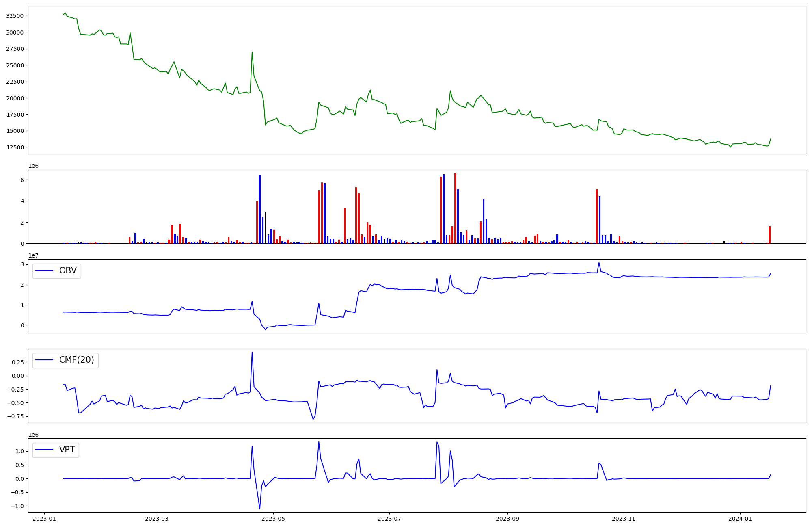This screenshot has width=812, height=528.
Task: Click the CMF(20) legend label
Action: [76, 360]
